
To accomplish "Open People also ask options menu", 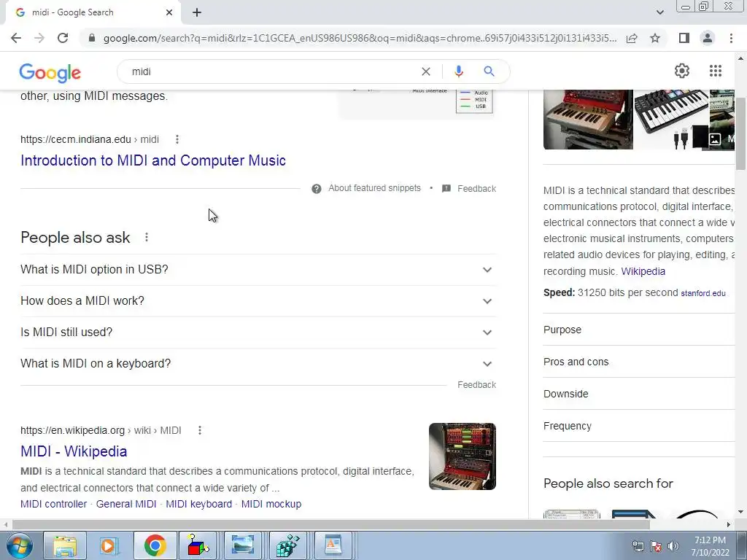I will (147, 237).
